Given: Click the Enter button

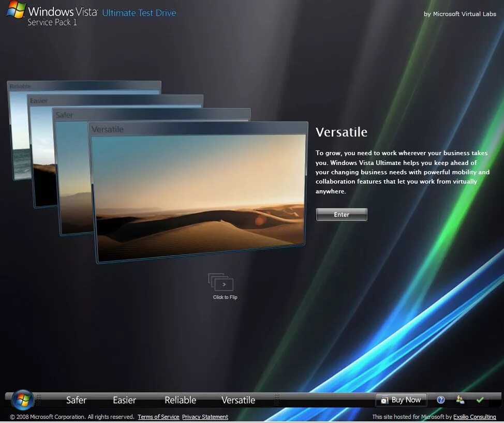Looking at the screenshot, I should (x=342, y=215).
